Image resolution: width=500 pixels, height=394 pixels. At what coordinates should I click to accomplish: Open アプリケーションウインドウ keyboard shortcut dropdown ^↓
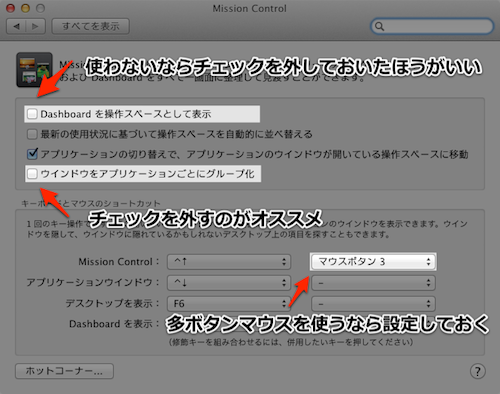click(x=229, y=283)
